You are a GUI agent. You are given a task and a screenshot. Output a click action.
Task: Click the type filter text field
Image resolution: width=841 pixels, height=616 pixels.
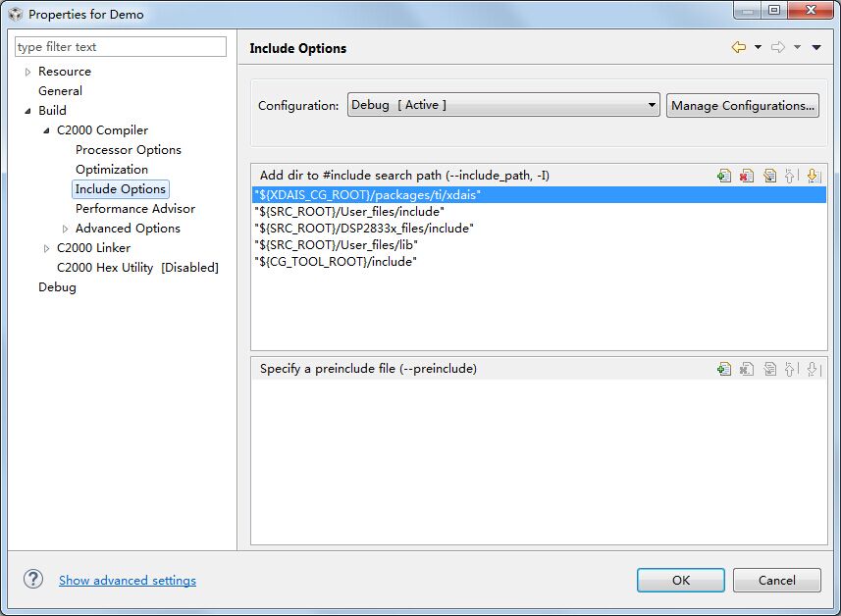pyautogui.click(x=121, y=47)
